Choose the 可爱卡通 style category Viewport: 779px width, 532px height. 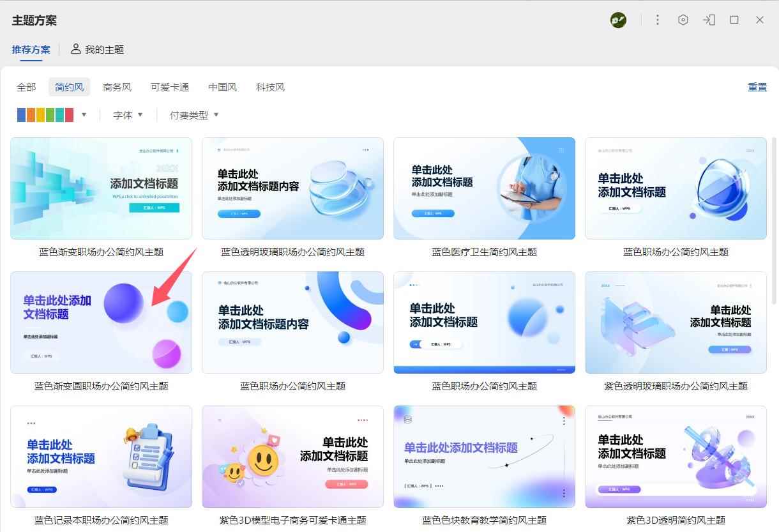pyautogui.click(x=170, y=87)
